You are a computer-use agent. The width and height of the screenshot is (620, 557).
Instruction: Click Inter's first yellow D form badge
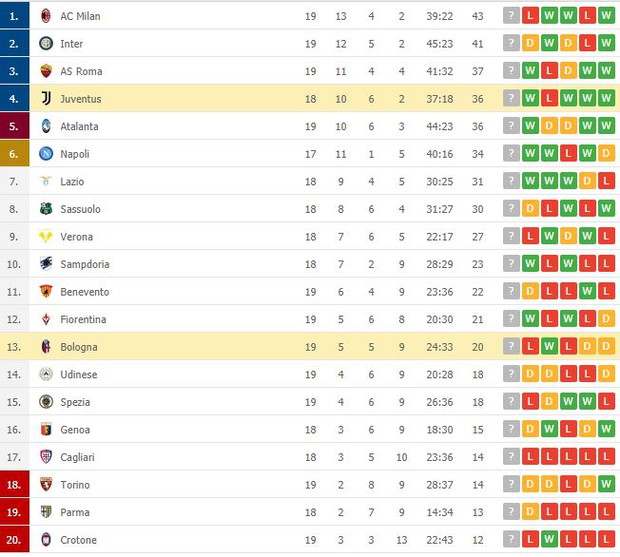point(530,43)
